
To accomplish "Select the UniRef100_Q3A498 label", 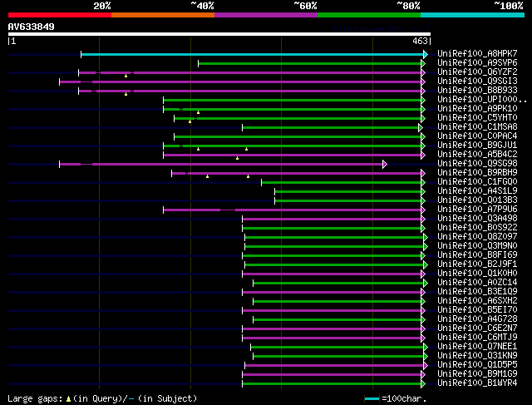I will 477,219.
